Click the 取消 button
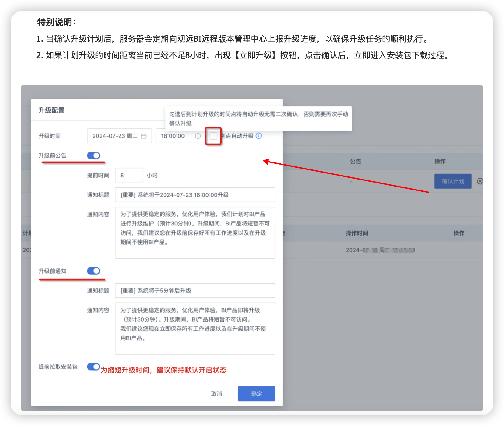This screenshot has width=504, height=426. click(216, 394)
